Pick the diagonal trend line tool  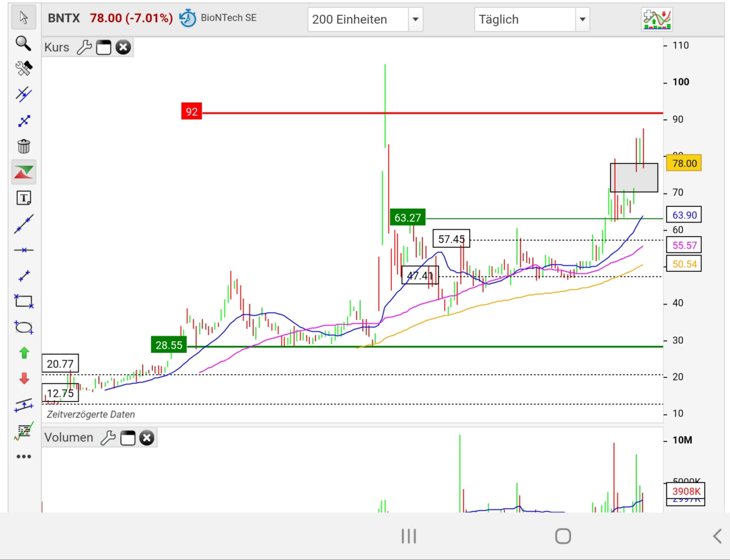tap(24, 224)
